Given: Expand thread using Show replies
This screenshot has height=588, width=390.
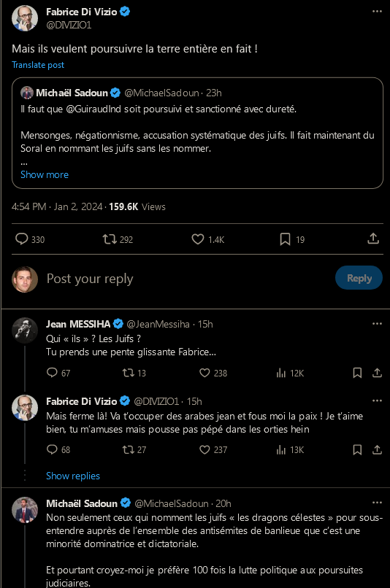Looking at the screenshot, I should click(x=73, y=476).
